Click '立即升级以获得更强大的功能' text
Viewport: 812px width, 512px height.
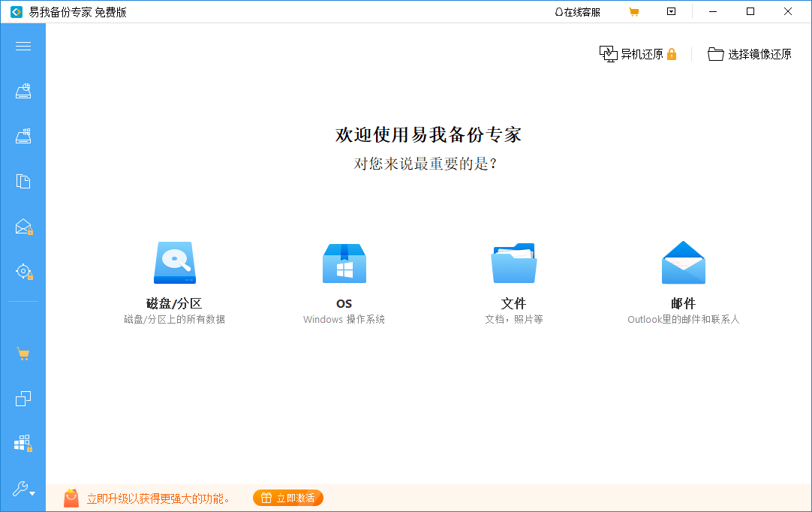tap(158, 498)
